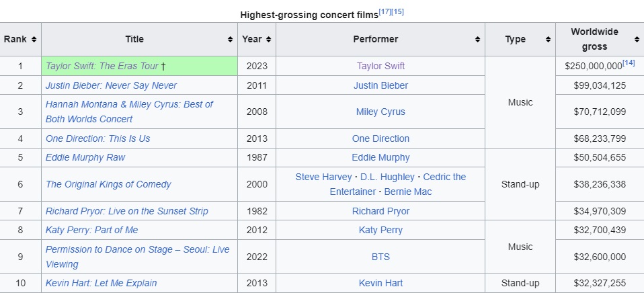The image size is (644, 293).
Task: Open Taylor Swift: The Eras Tour film link
Action: (x=102, y=66)
